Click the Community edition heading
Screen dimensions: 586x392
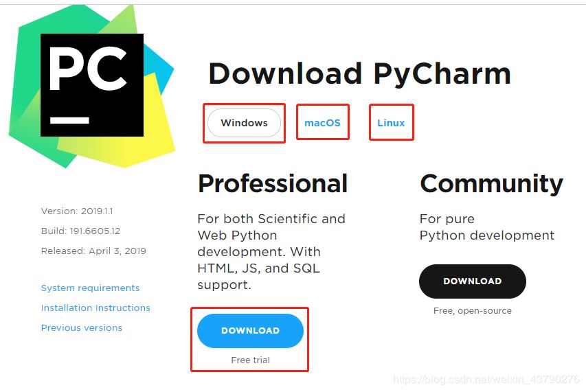coord(491,184)
